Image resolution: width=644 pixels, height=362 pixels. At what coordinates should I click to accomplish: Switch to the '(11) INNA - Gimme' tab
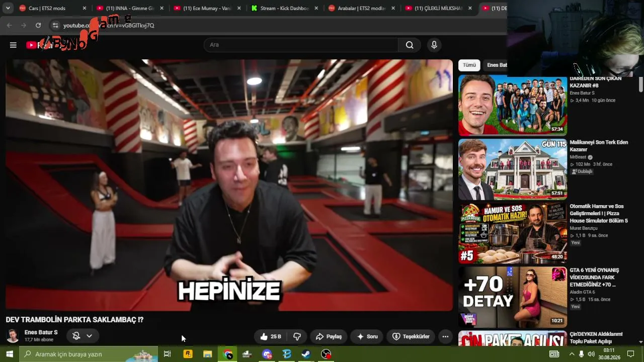(x=130, y=8)
